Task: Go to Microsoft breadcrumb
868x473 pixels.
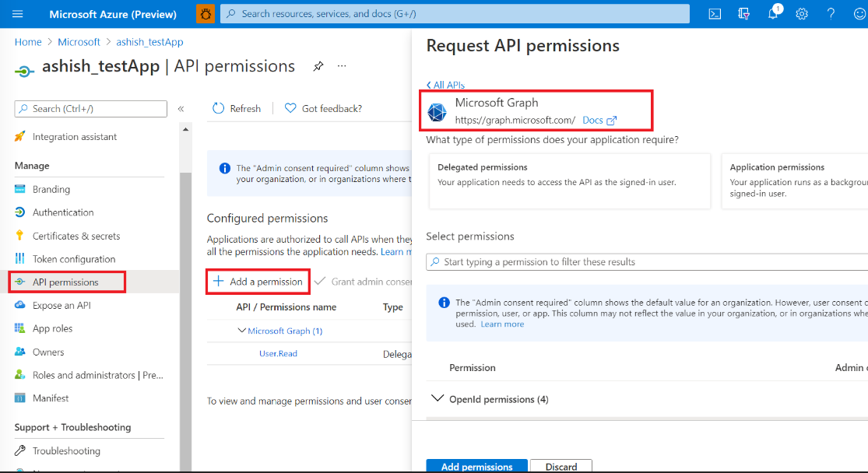Action: click(x=79, y=42)
